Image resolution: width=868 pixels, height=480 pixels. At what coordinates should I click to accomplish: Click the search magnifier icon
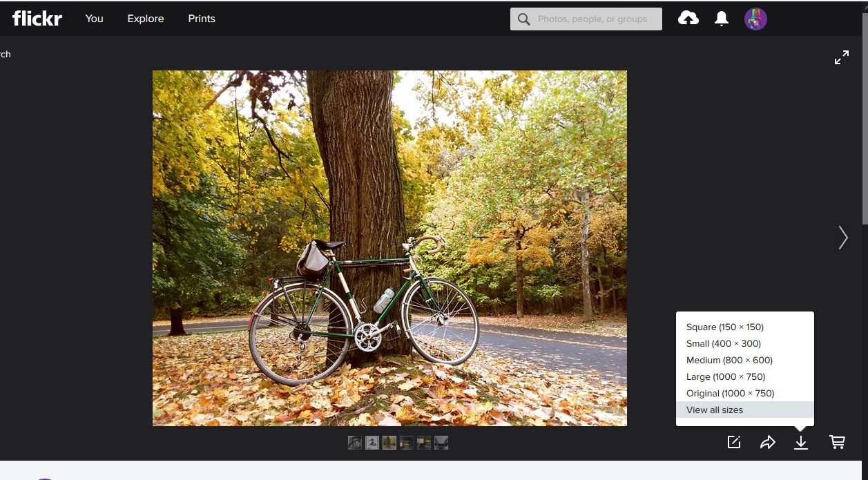(524, 19)
